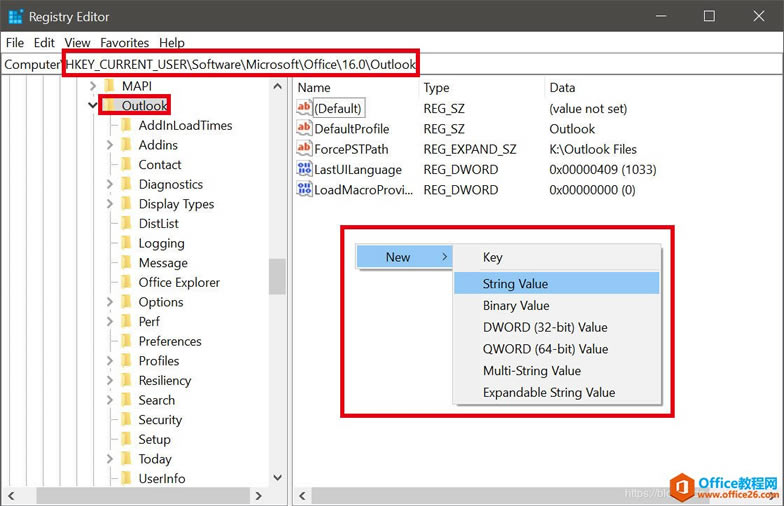Image resolution: width=784 pixels, height=506 pixels.
Task: Click the registry path address bar
Action: tap(392, 64)
